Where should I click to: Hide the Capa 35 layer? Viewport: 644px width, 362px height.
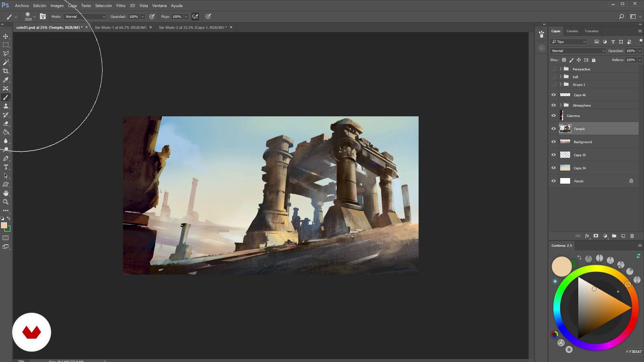(x=554, y=155)
